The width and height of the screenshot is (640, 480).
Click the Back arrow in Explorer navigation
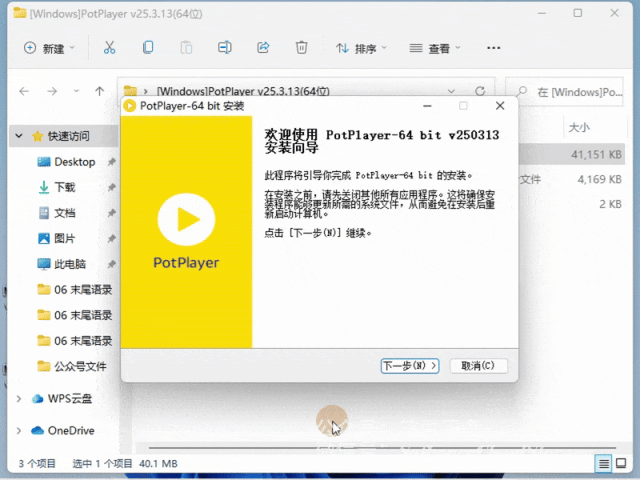[x=24, y=91]
